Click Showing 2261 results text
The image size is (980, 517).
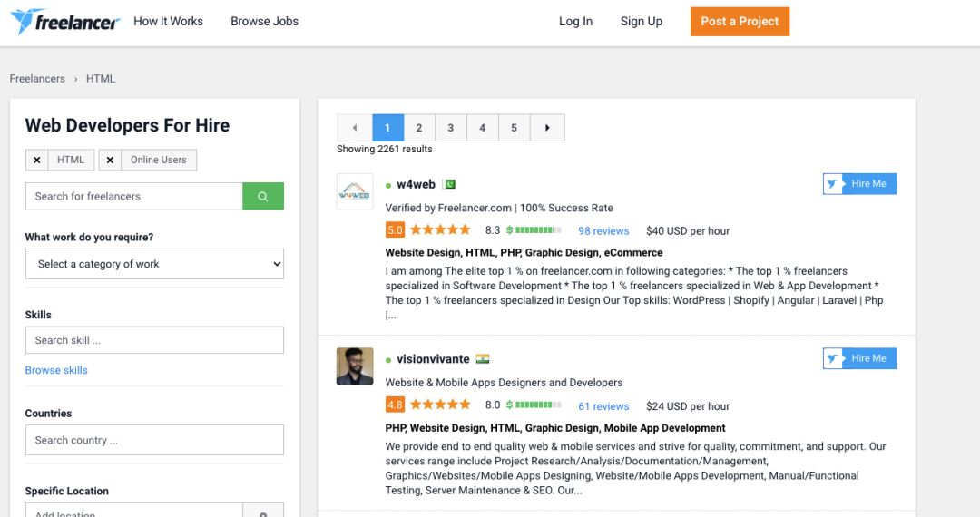pos(385,150)
